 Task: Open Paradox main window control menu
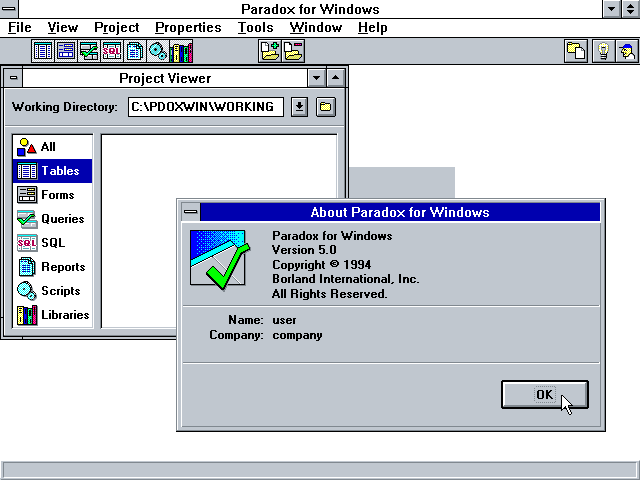(x=9, y=9)
